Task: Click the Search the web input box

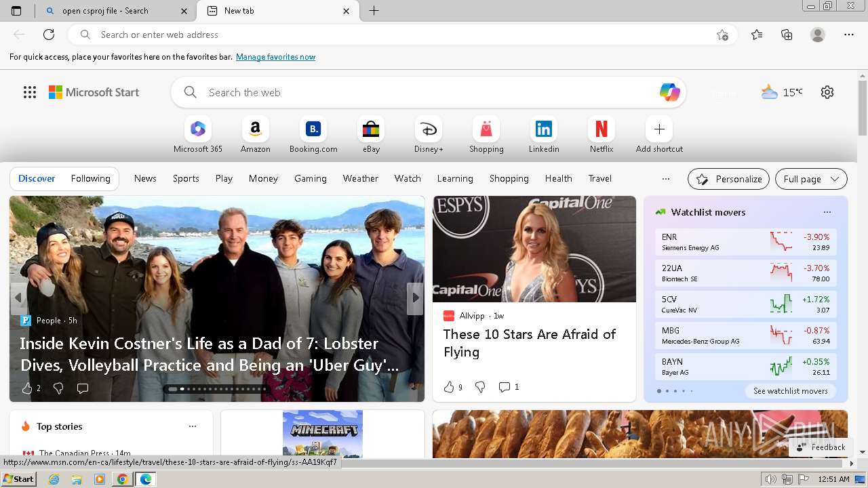Action: pyautogui.click(x=429, y=92)
